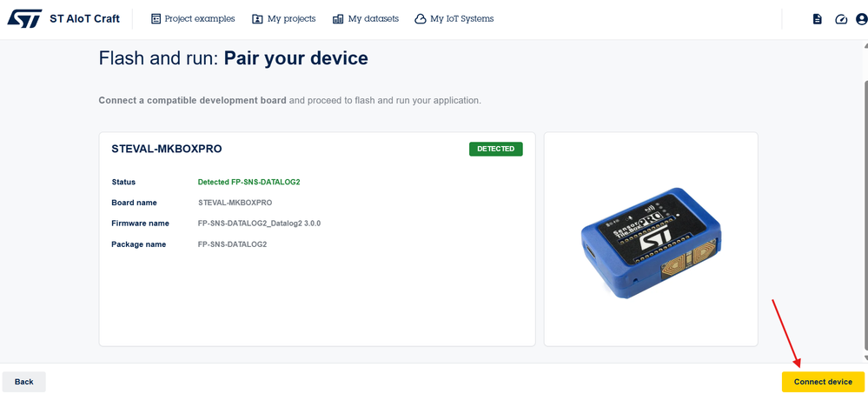This screenshot has width=868, height=394.
Task: Click the STEVAL-MKBOXPRO card heading
Action: pos(167,149)
